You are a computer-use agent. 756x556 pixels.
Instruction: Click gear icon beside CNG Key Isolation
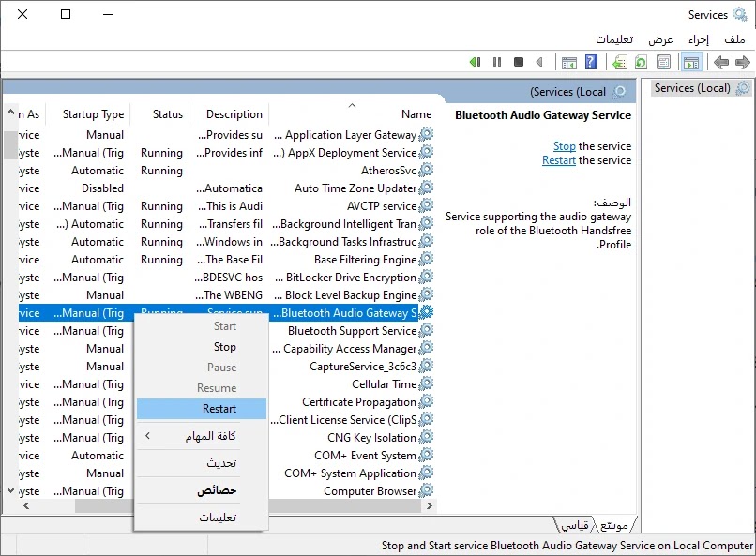tap(426, 438)
